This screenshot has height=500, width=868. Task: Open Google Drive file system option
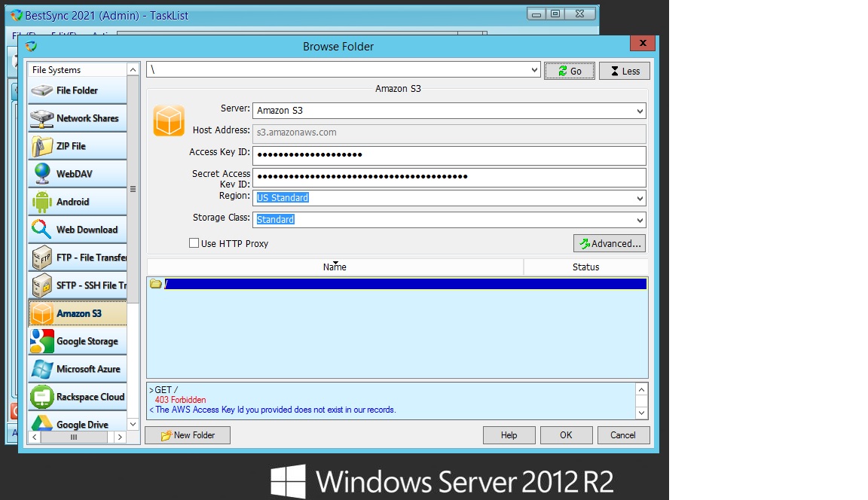(78, 424)
